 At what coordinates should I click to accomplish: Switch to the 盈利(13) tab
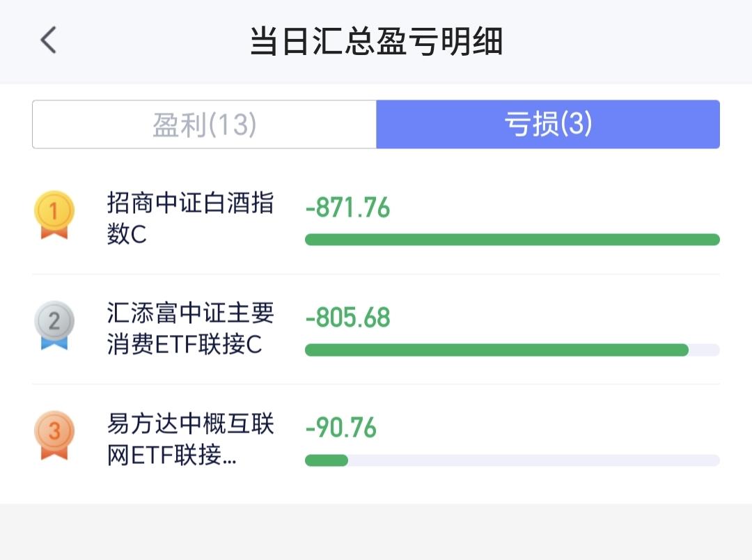204,124
